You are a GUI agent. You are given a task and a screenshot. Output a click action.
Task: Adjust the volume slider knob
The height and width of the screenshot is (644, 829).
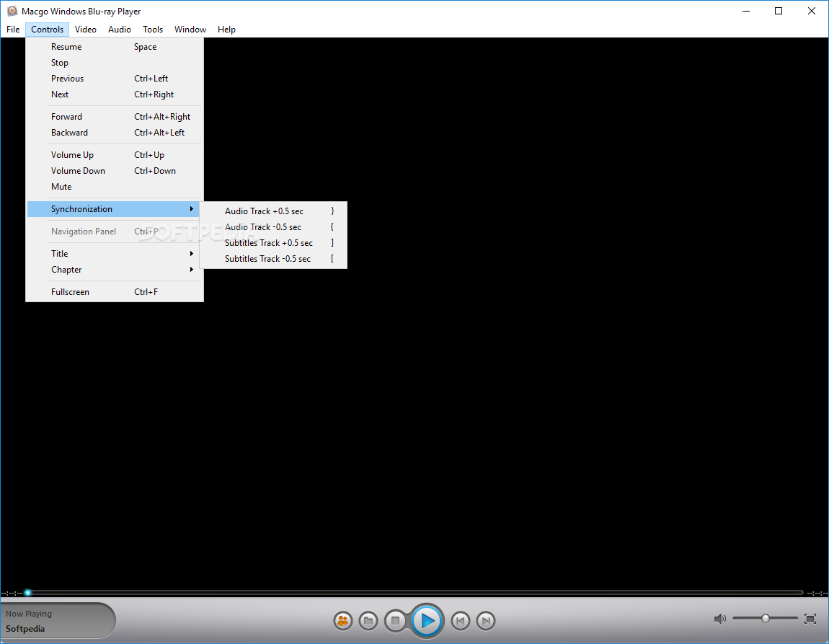click(x=765, y=618)
